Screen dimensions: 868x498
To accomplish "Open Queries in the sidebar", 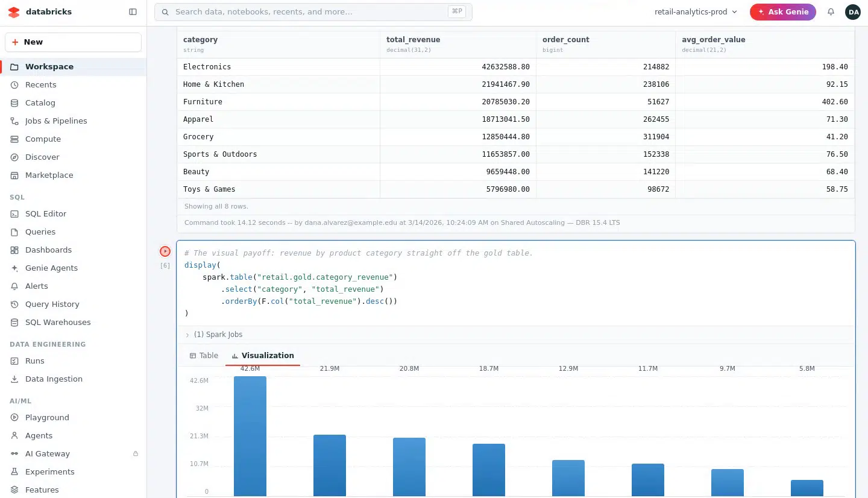I will pos(73,232).
